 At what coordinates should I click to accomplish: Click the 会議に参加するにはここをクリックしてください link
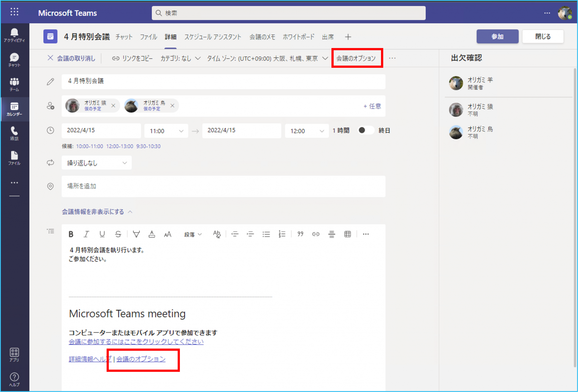[136, 342]
